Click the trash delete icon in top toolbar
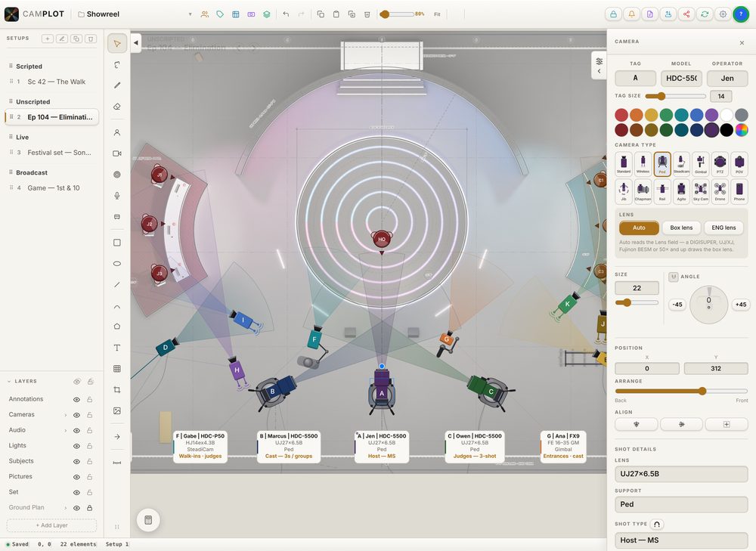 [367, 14]
